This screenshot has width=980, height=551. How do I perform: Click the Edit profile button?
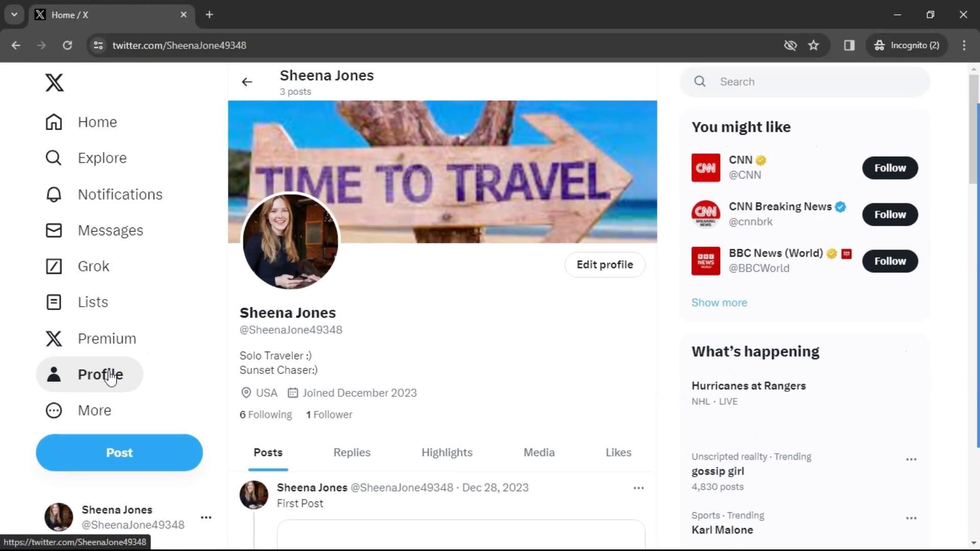point(604,265)
